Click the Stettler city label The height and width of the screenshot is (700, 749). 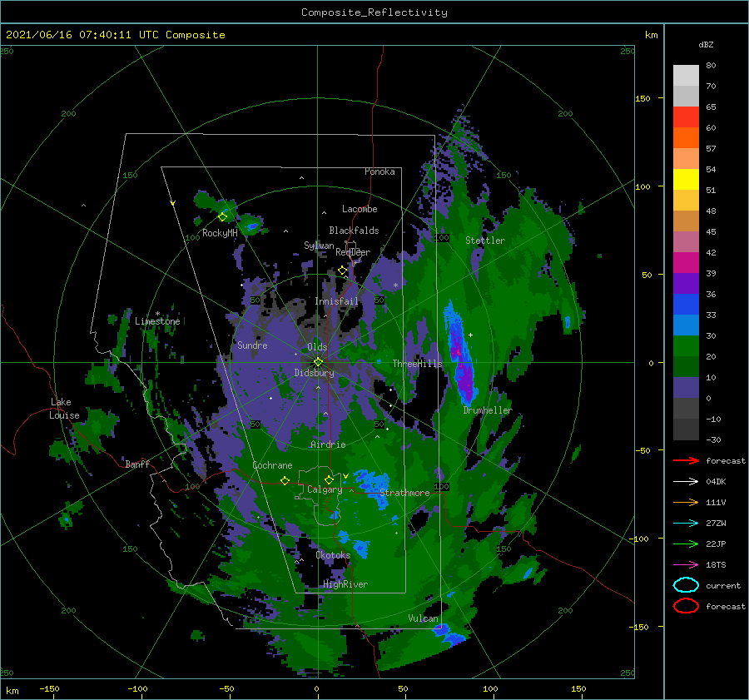click(x=485, y=241)
